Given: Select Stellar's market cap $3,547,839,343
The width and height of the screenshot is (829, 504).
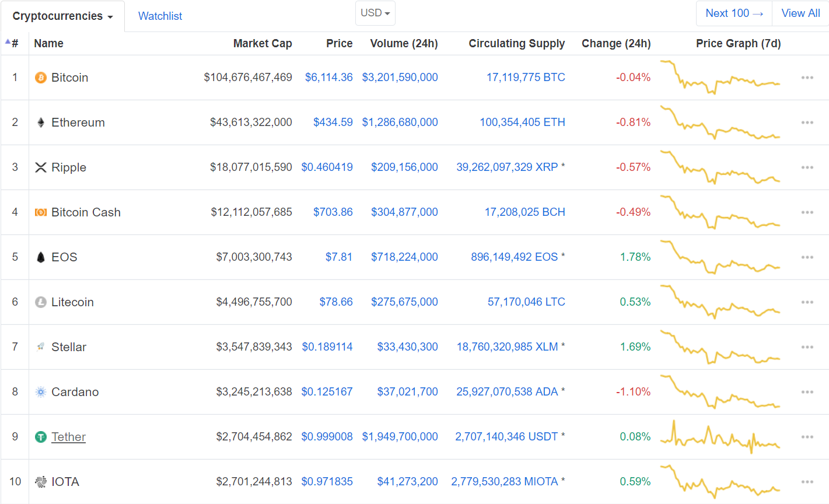Looking at the screenshot, I should 254,347.
